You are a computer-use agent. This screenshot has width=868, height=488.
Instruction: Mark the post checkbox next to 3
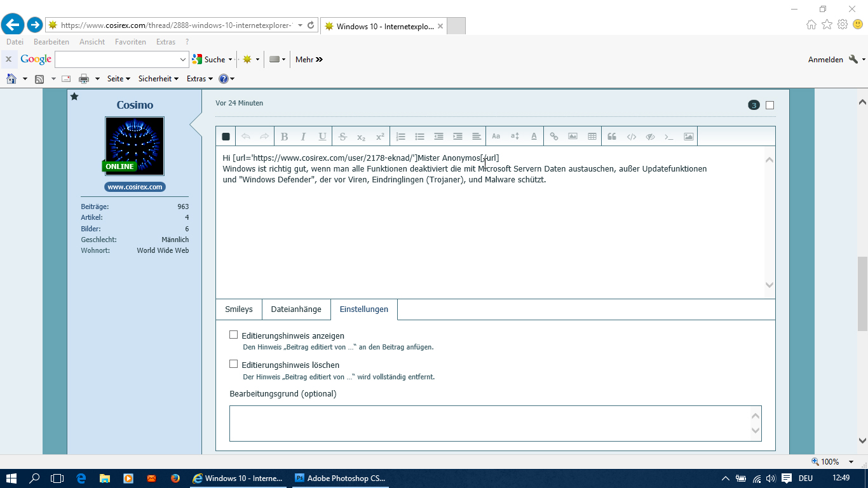(770, 105)
